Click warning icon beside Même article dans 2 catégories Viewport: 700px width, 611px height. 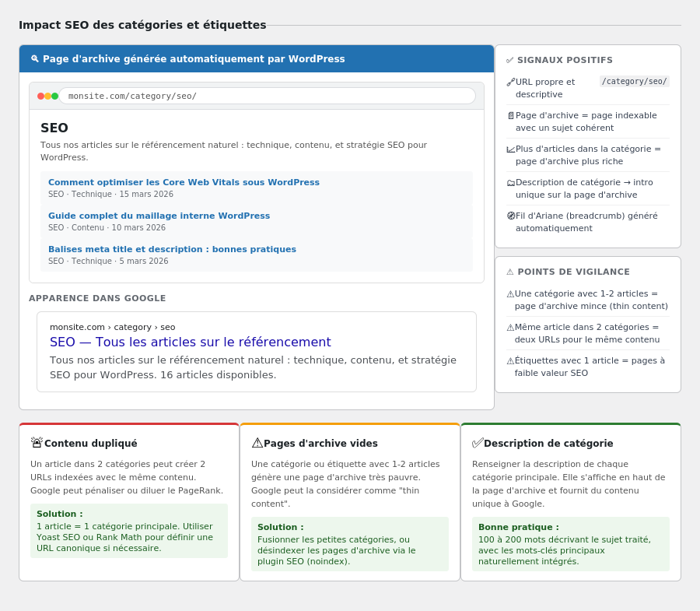[510, 328]
